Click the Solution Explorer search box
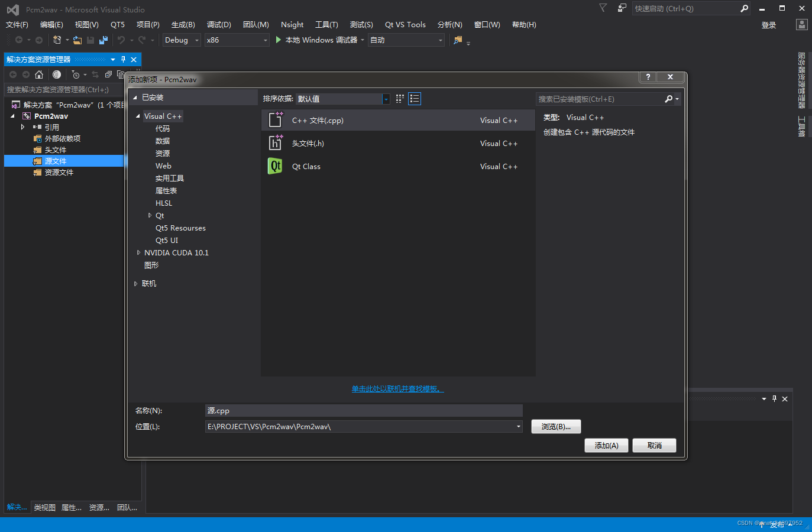This screenshot has height=532, width=812. (x=64, y=89)
